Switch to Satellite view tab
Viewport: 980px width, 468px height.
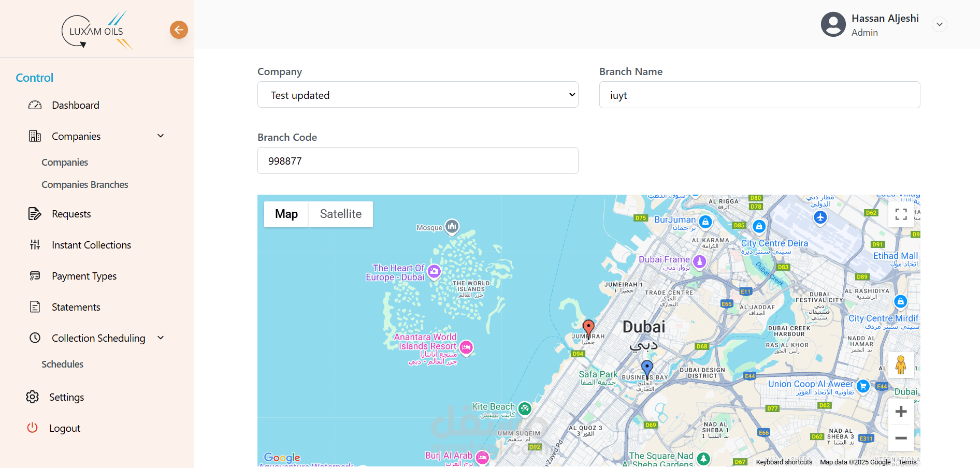341,214
